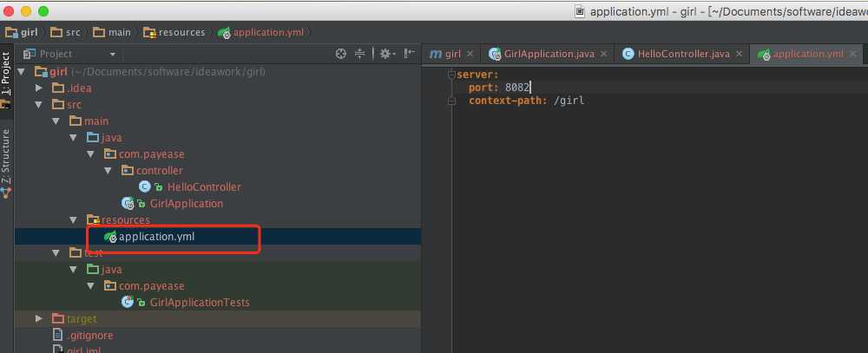Switch to the GirlApplication.java tab
The image size is (868, 353).
549,54
